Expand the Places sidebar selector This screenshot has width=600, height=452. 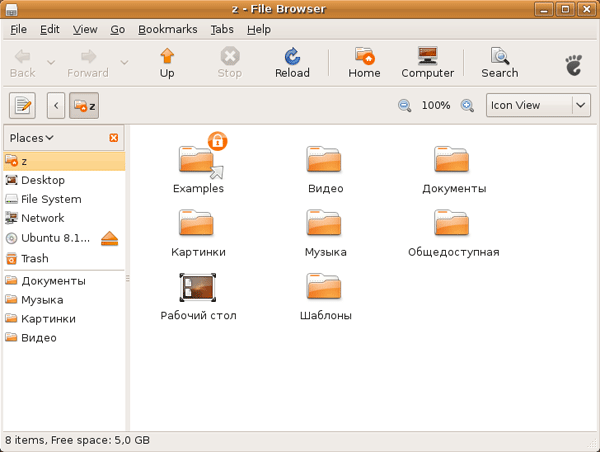[32, 138]
